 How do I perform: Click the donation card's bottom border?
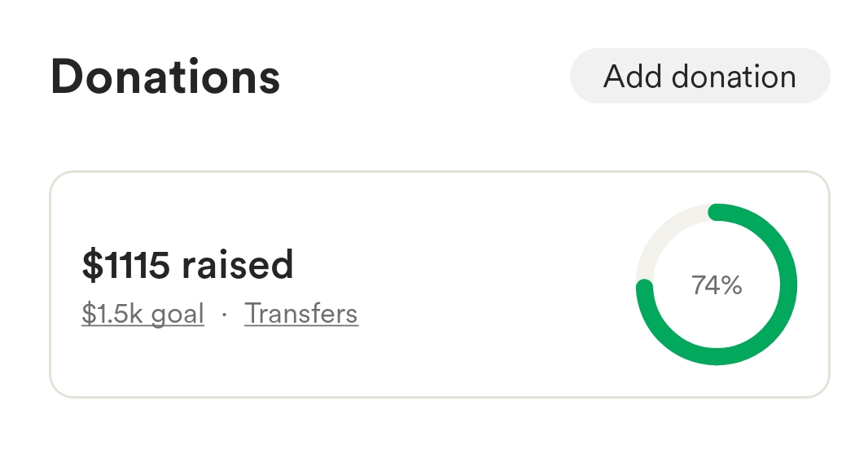point(440,398)
